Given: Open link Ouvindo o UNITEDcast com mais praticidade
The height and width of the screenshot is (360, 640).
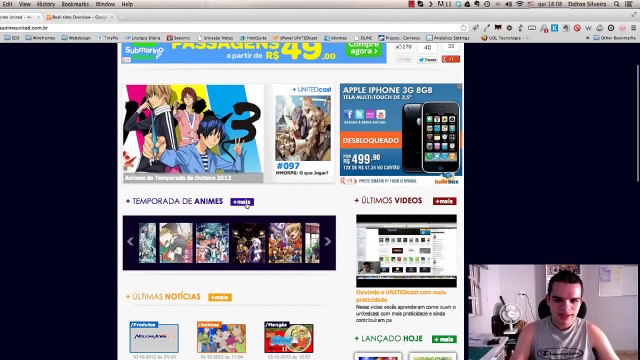Looking at the screenshot, I should click(401, 296).
